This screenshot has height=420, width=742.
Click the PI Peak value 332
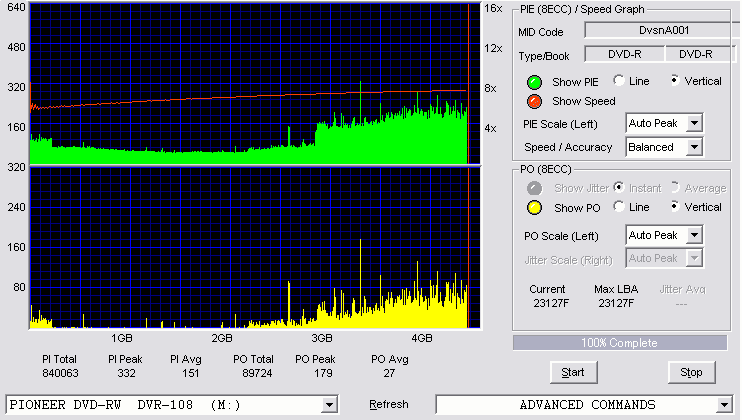(x=126, y=373)
